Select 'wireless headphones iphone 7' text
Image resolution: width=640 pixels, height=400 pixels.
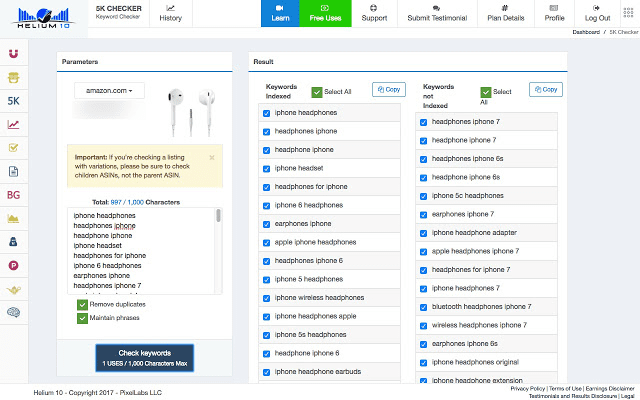coord(479,325)
